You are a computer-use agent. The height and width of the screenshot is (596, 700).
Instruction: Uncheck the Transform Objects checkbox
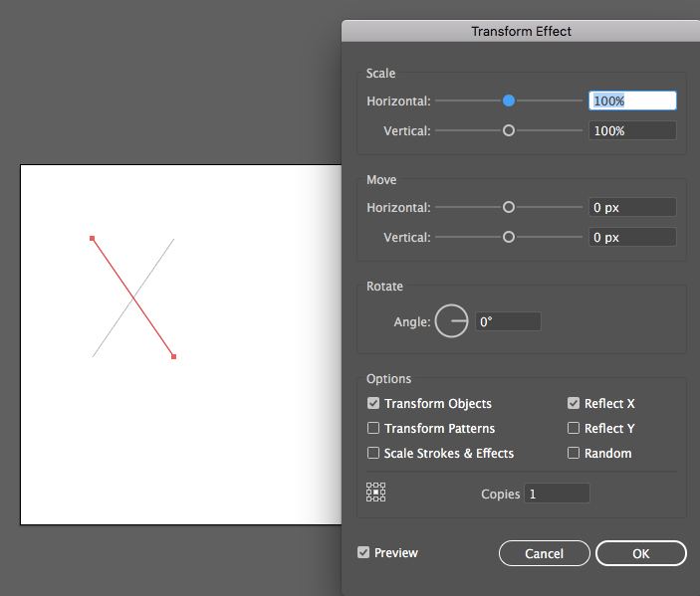373,403
